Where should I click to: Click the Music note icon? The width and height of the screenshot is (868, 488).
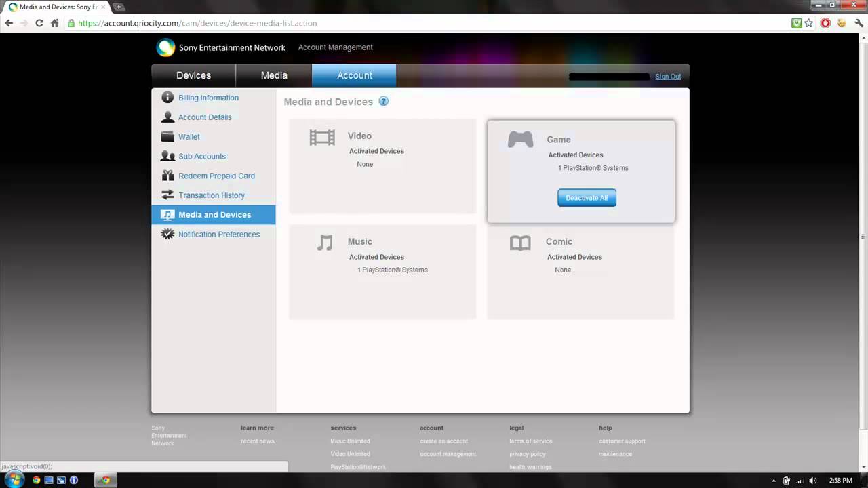[x=325, y=243]
